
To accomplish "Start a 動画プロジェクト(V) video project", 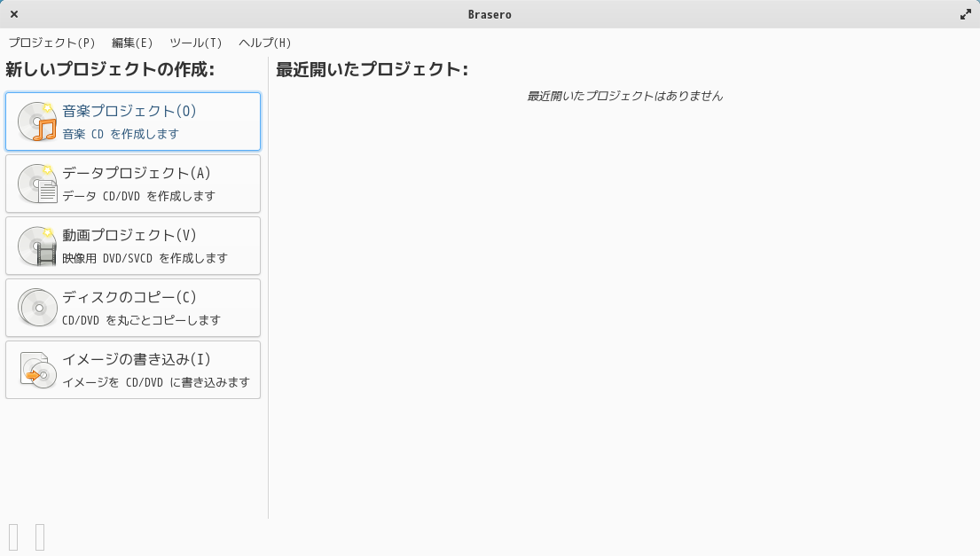I will pyautogui.click(x=133, y=246).
